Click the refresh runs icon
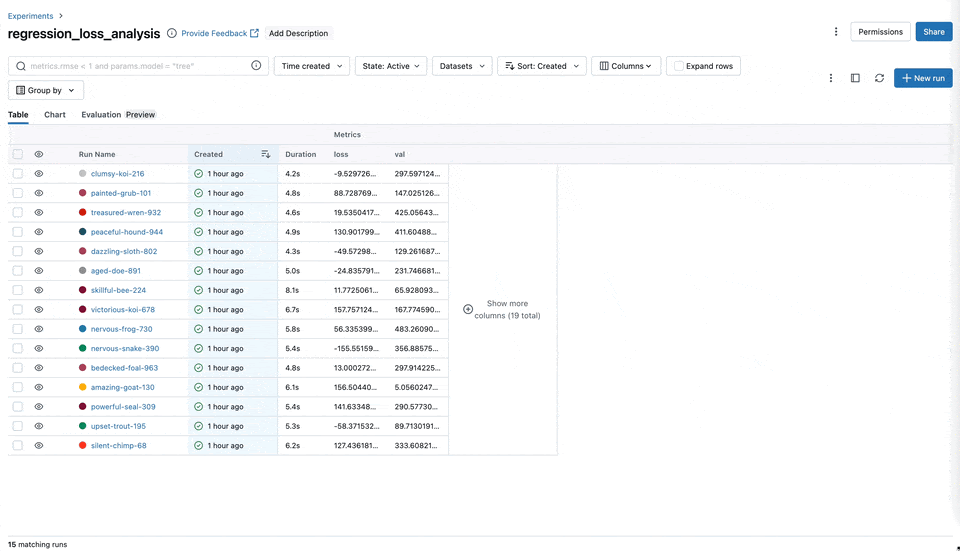960x551 pixels. tap(879, 78)
